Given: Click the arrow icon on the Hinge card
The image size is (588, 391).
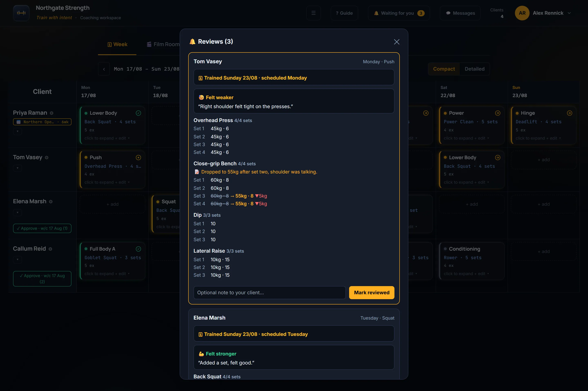Looking at the screenshot, I should click(x=570, y=113).
